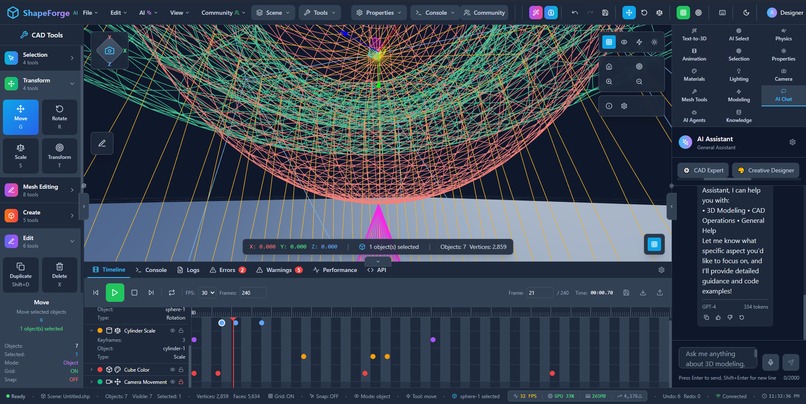Toggle dark mode moon icon
Screen dimensions: 806x404
pyautogui.click(x=746, y=13)
